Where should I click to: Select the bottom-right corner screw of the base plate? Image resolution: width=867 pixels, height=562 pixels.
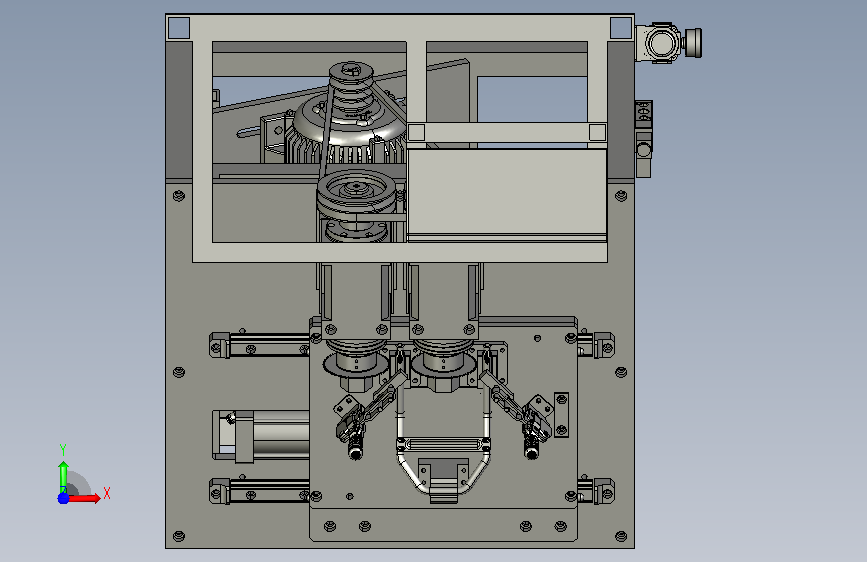click(x=621, y=536)
